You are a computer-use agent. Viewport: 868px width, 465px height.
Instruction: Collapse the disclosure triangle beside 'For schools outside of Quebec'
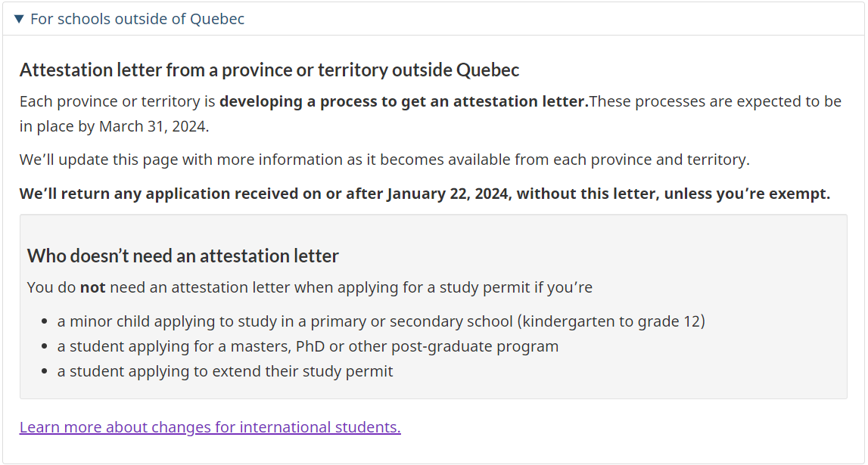(x=19, y=19)
